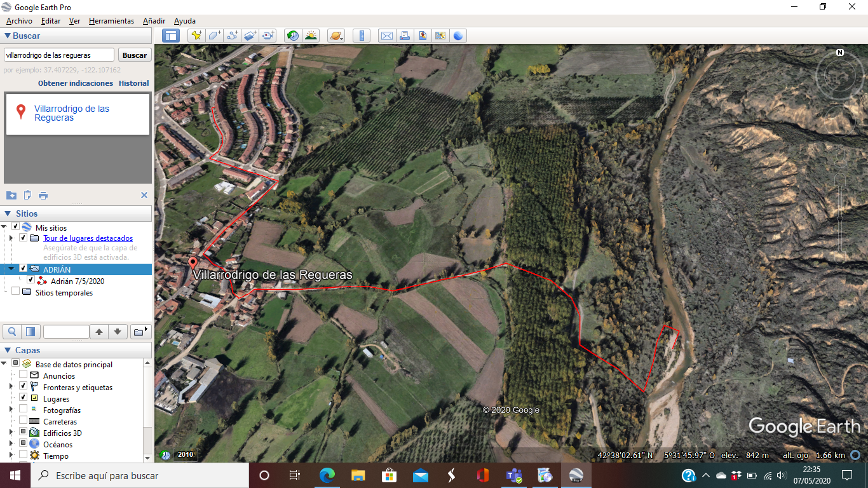
Task: Open the Archivo menu
Action: (x=19, y=21)
